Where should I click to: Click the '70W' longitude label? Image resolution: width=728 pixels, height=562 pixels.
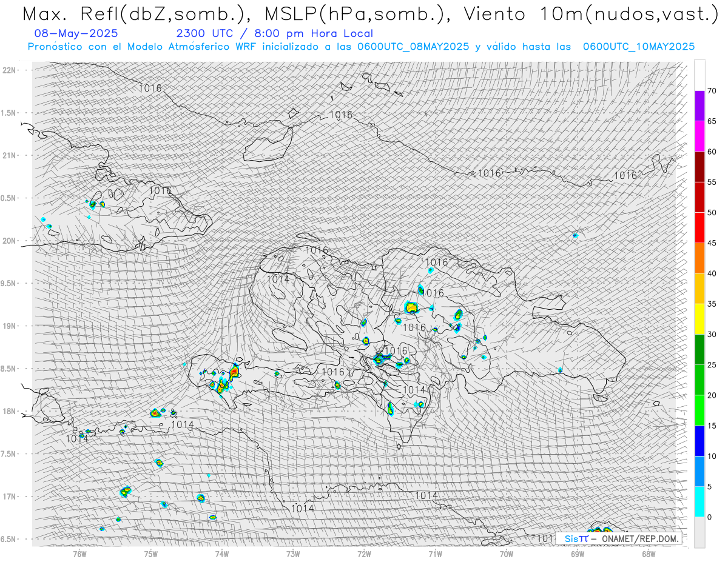pos(507,553)
